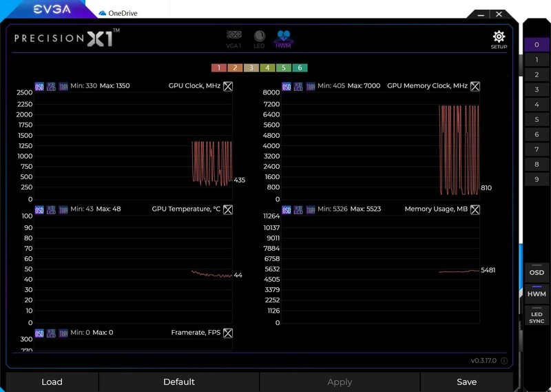Viewport: 551px width, 392px height.
Task: Open the version info icon
Action: 504,361
